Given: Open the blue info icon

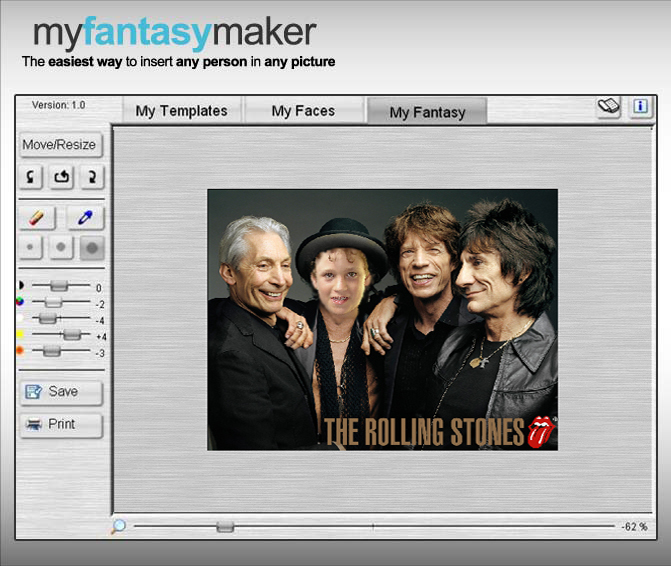Looking at the screenshot, I should click(641, 107).
